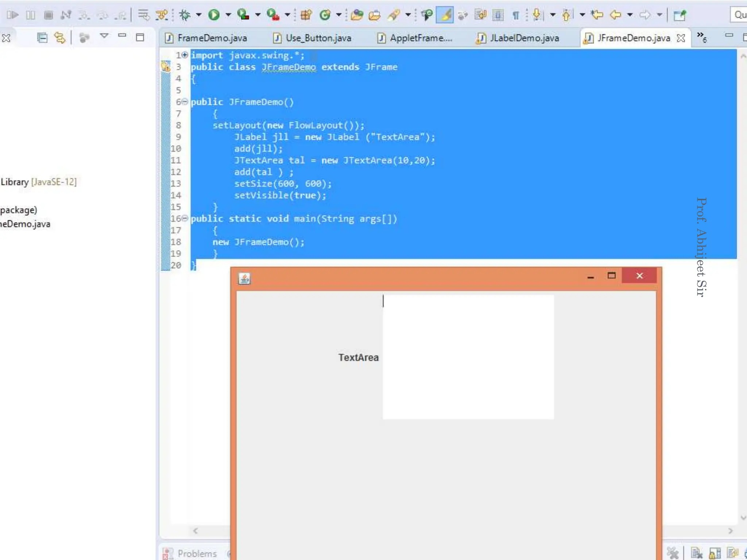This screenshot has height=560, width=747.
Task: Toggle Show Whitespace Characters pilcrow
Action: tap(516, 15)
